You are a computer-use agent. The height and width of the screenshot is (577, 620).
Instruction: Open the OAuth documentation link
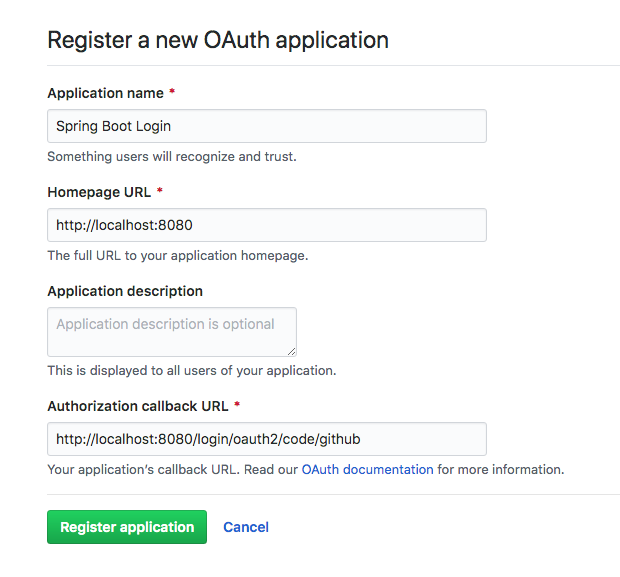tap(367, 469)
